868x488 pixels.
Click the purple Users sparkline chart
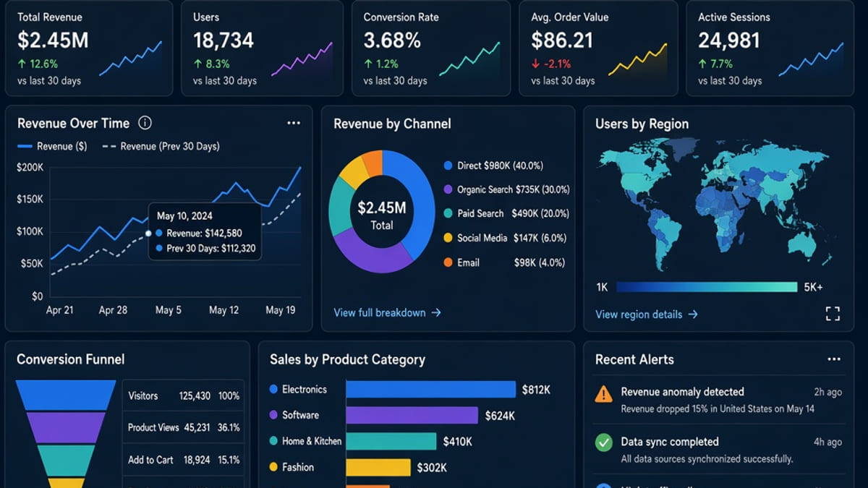pos(302,58)
